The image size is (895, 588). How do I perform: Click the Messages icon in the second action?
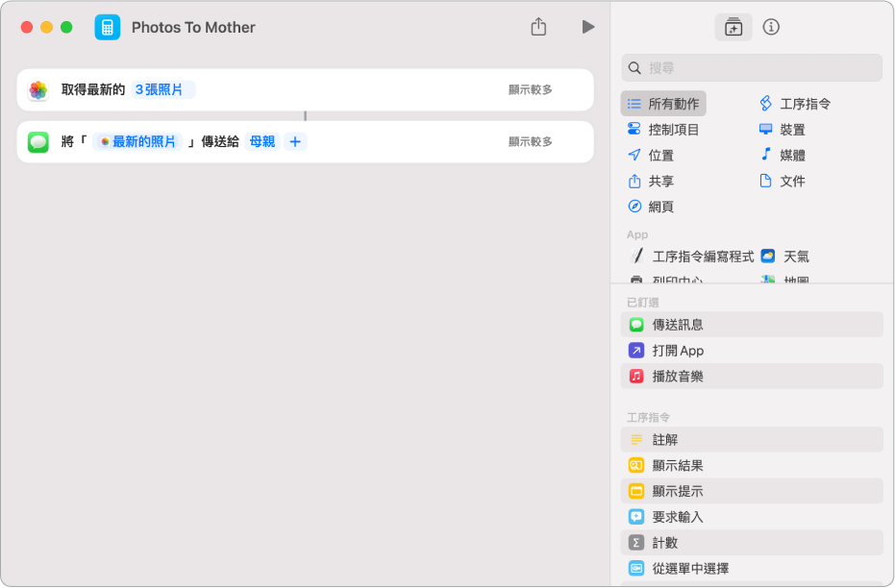click(38, 141)
